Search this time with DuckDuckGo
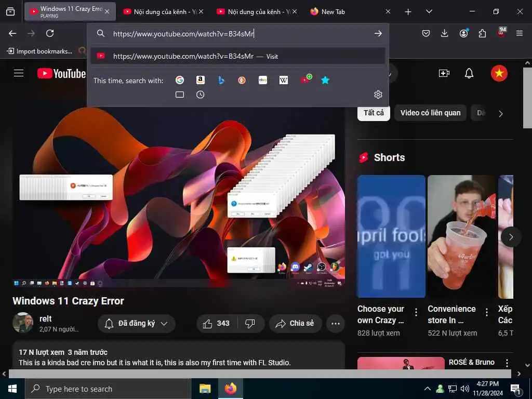The width and height of the screenshot is (532, 399). pyautogui.click(x=242, y=80)
